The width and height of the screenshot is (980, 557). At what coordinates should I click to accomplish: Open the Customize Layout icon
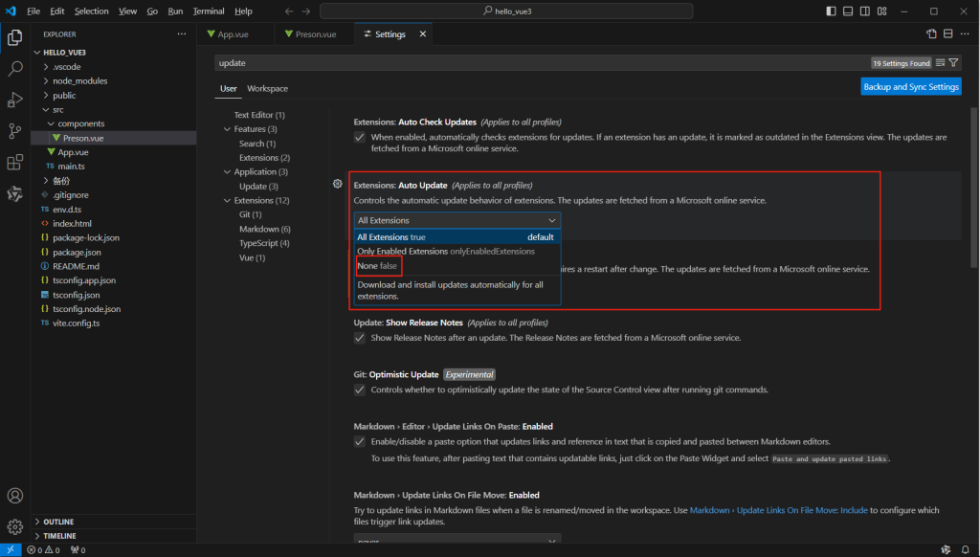[x=881, y=11]
